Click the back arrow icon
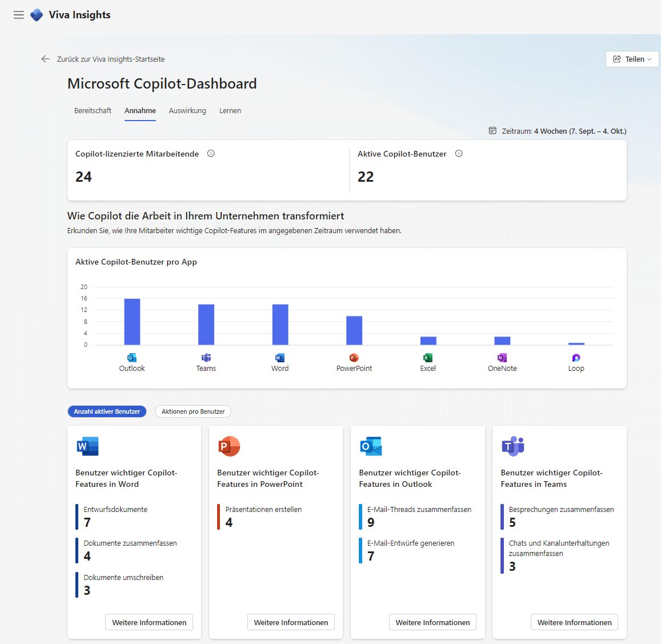This screenshot has height=644, width=661. pos(46,59)
